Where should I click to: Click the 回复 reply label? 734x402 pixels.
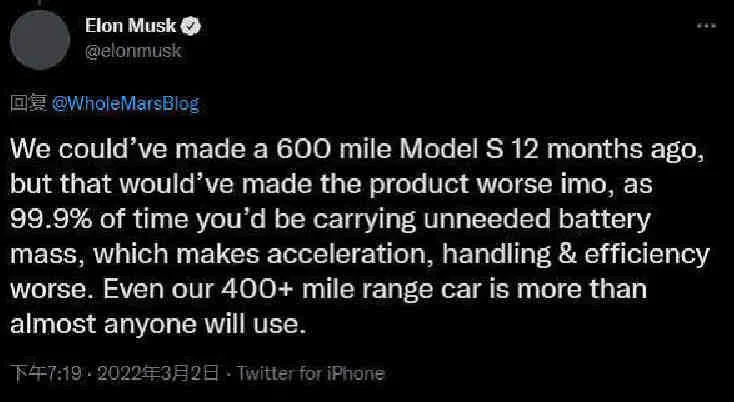(24, 102)
